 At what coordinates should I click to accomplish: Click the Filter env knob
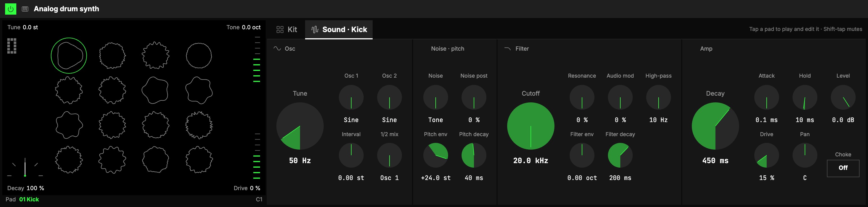582,155
